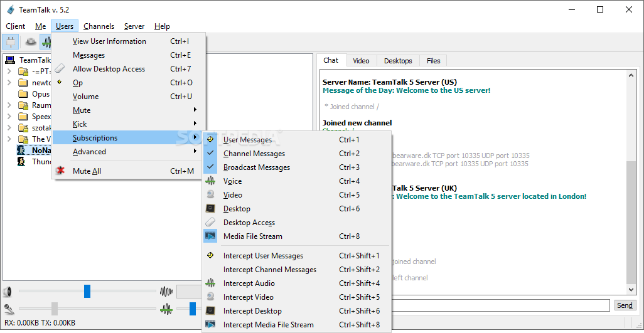Click the Intercept Media File Stream icon
This screenshot has width=644, height=333.
point(210,324)
